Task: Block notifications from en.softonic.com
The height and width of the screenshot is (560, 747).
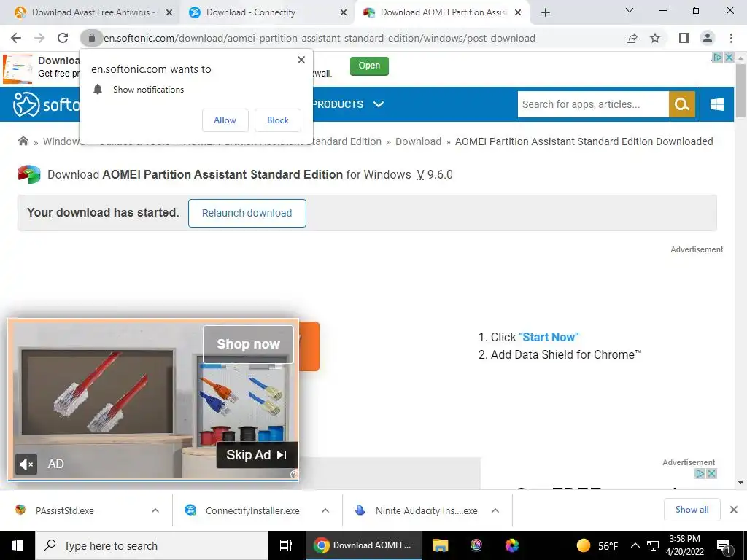Action: coord(278,120)
